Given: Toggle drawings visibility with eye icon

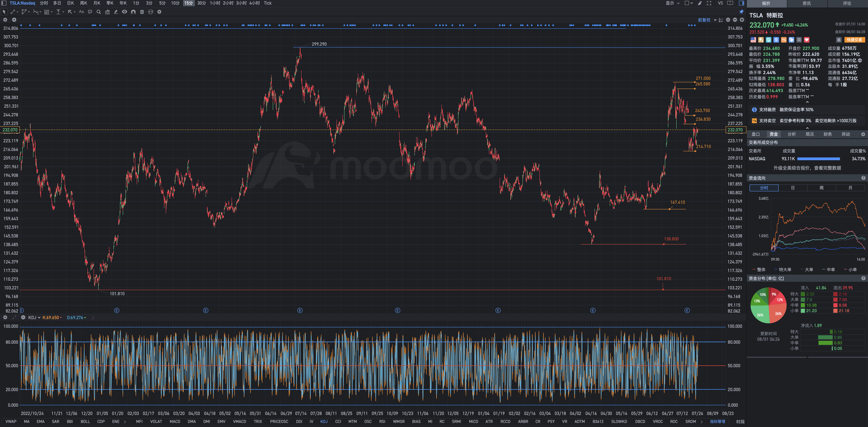Looking at the screenshot, I should [x=125, y=12].
